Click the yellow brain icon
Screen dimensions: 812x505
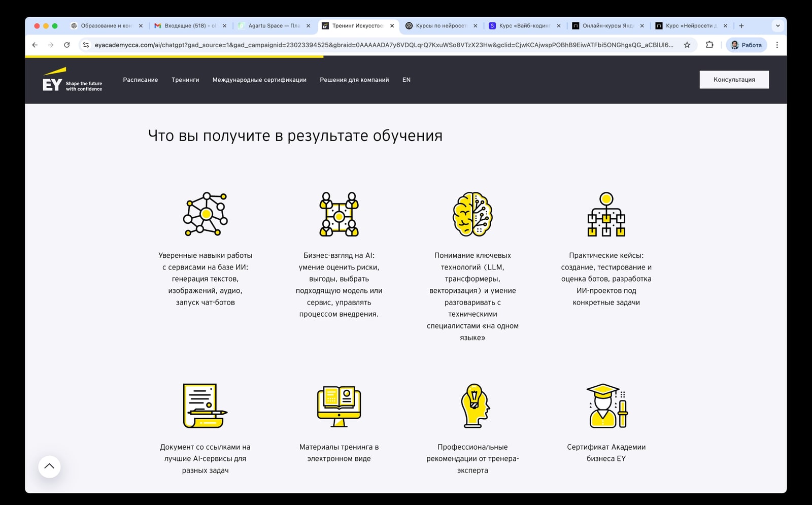tap(472, 214)
